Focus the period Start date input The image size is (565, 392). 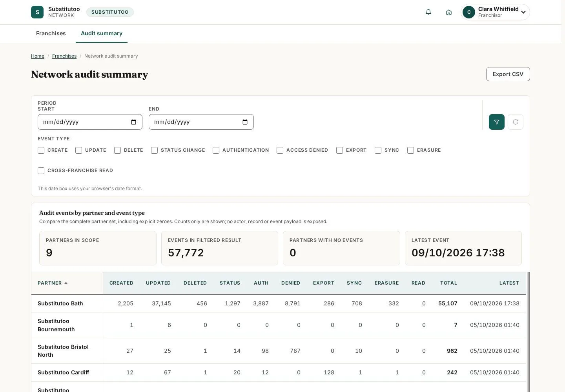point(90,122)
